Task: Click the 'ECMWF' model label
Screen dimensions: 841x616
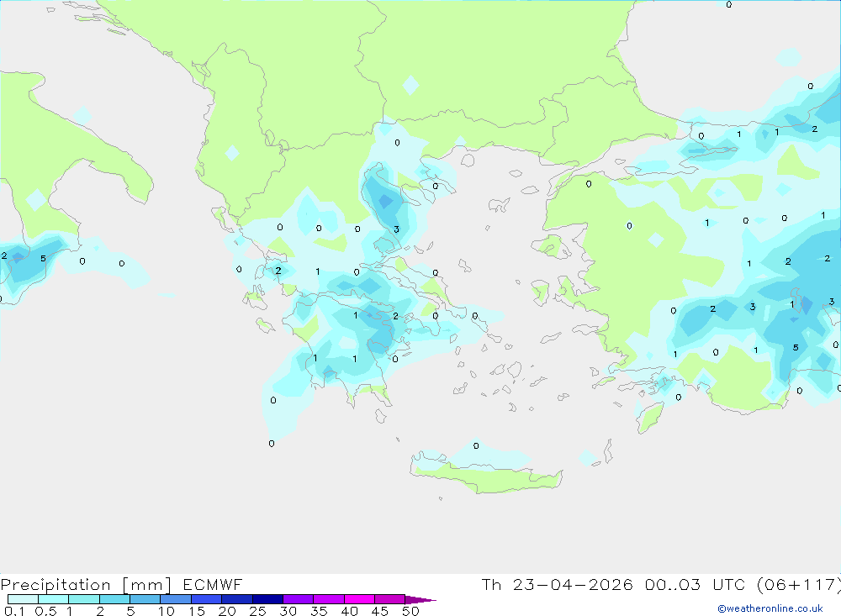Action: pyautogui.click(x=213, y=585)
